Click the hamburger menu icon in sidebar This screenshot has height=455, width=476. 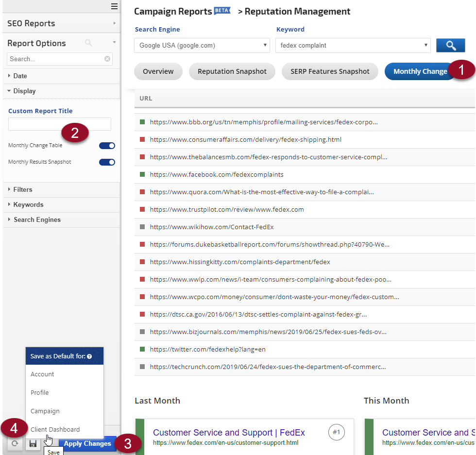(114, 6)
